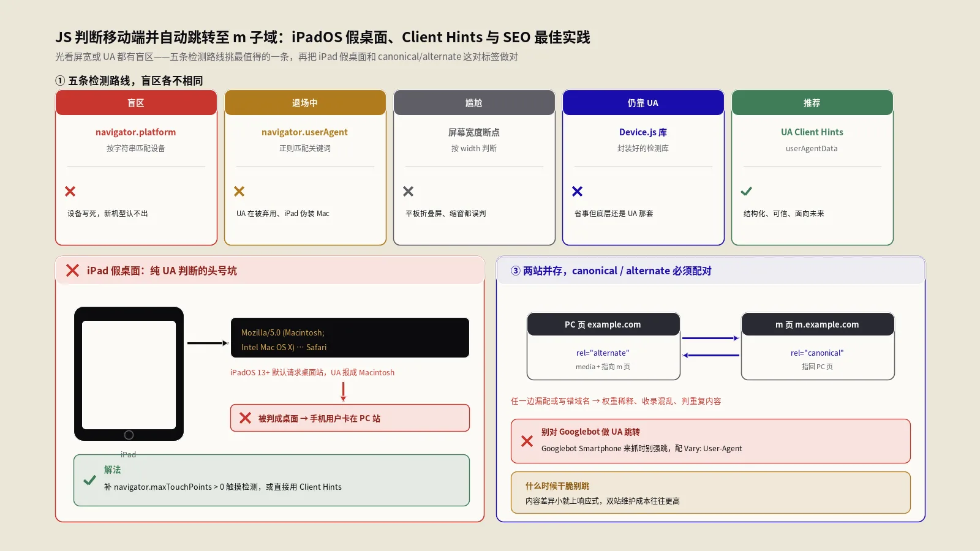Click the gray X icon under 屏幕宽度断点
Image resolution: width=980 pixels, height=551 pixels.
click(409, 192)
